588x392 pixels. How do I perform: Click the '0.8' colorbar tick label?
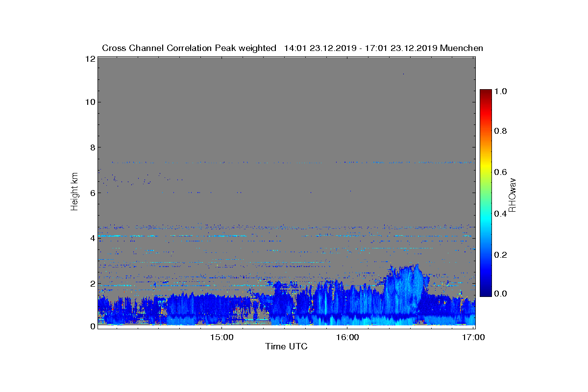[x=501, y=131]
